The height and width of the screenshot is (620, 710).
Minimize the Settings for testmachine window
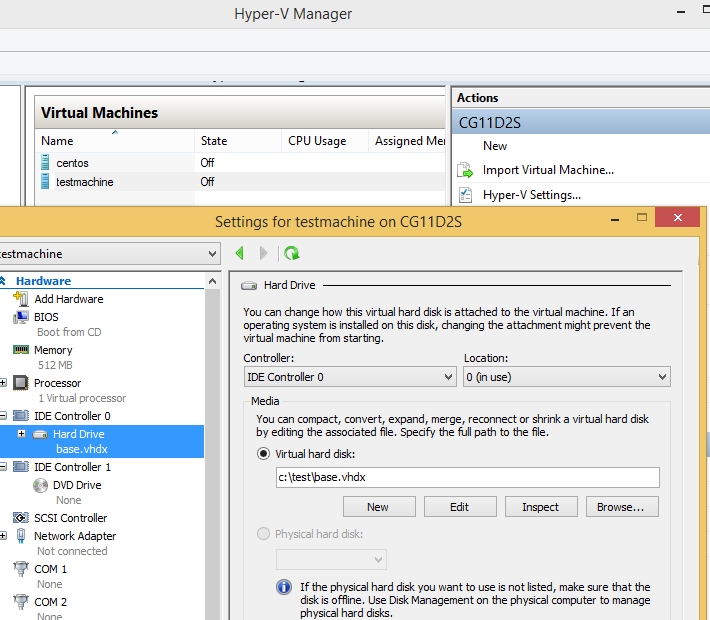[x=615, y=220]
